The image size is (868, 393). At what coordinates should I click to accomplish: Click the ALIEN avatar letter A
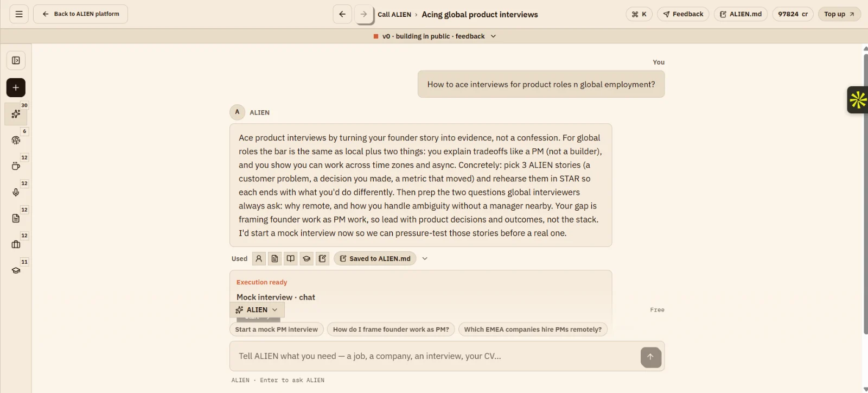pos(237,112)
